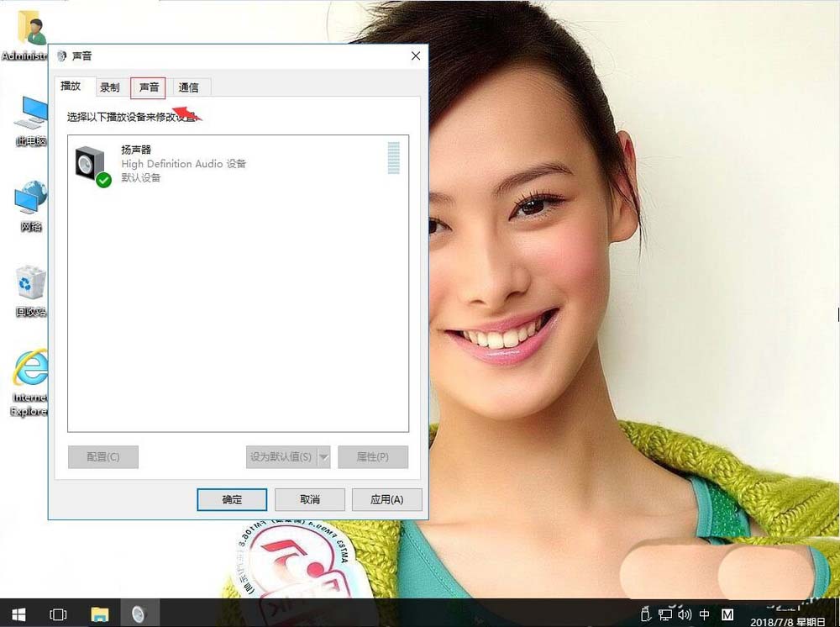Open File Explorer from the taskbar
This screenshot has width=840, height=627.
[x=100, y=614]
